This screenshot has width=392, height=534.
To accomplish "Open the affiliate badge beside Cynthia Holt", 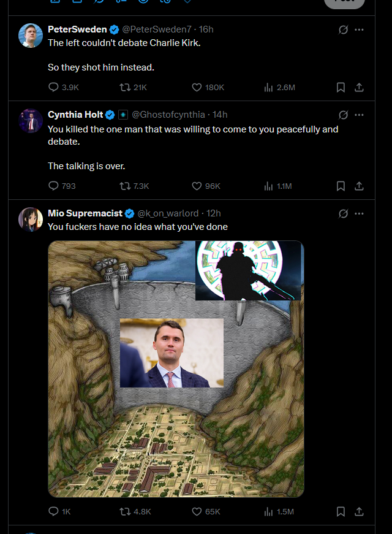I will click(x=123, y=115).
